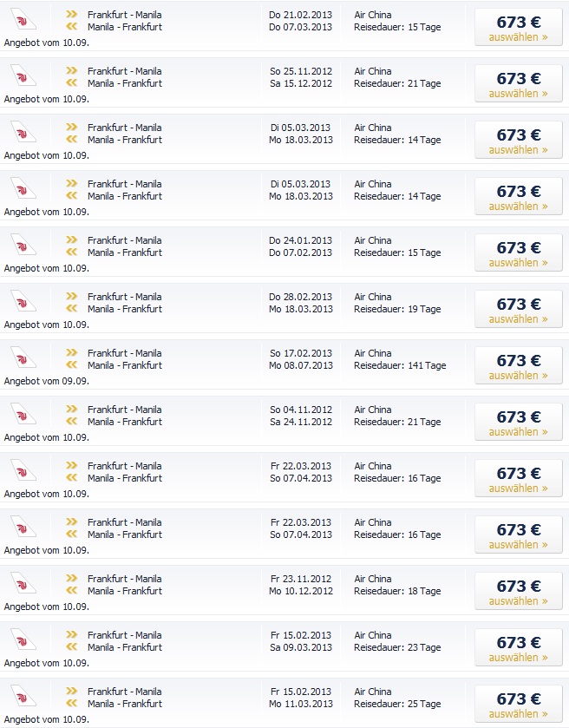Click auswählen for 23.11.2012 18 Tage trip

tap(518, 600)
